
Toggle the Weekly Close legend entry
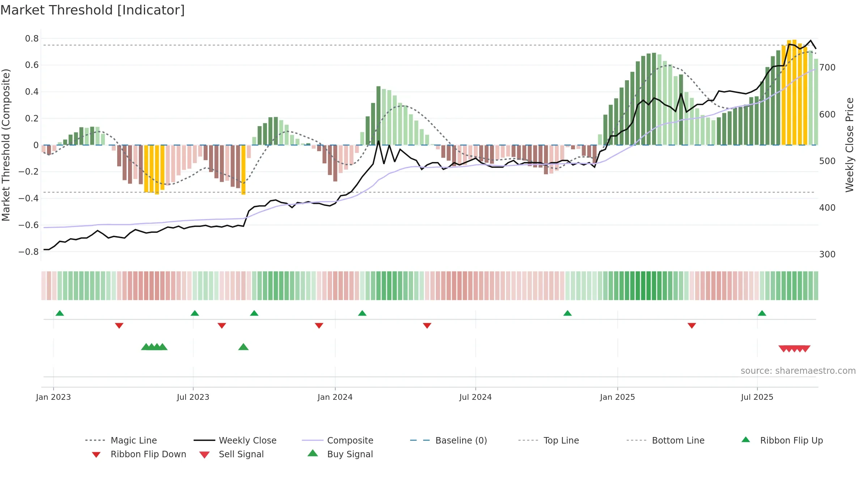tap(235, 440)
